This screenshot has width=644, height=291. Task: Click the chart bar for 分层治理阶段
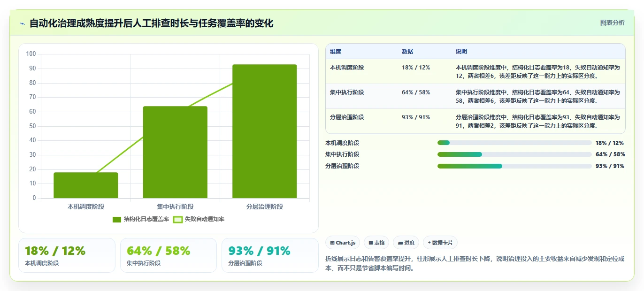point(265,131)
